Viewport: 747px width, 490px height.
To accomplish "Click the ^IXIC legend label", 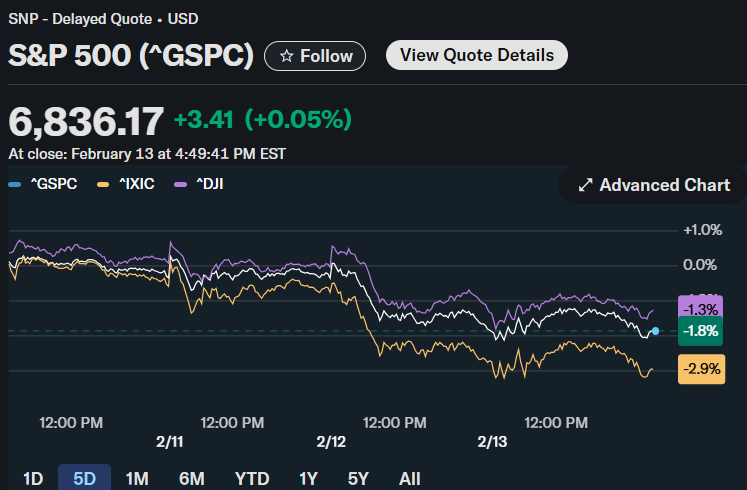I will 137,184.
